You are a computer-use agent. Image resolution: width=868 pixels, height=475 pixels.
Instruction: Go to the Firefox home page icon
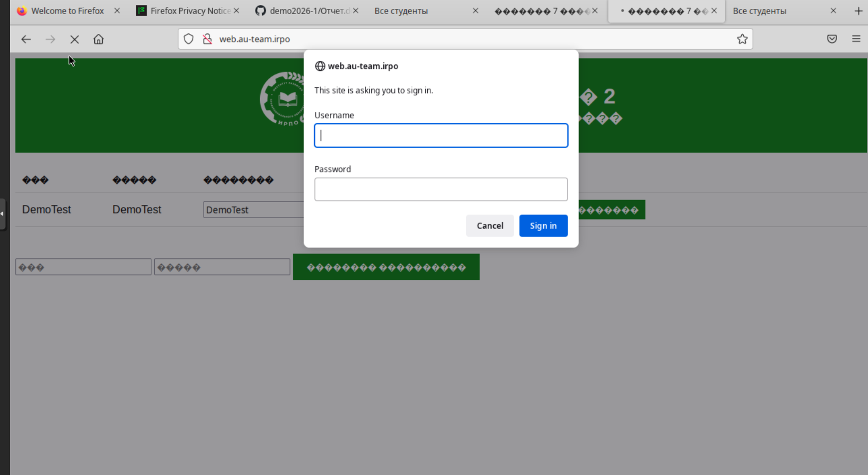click(98, 39)
